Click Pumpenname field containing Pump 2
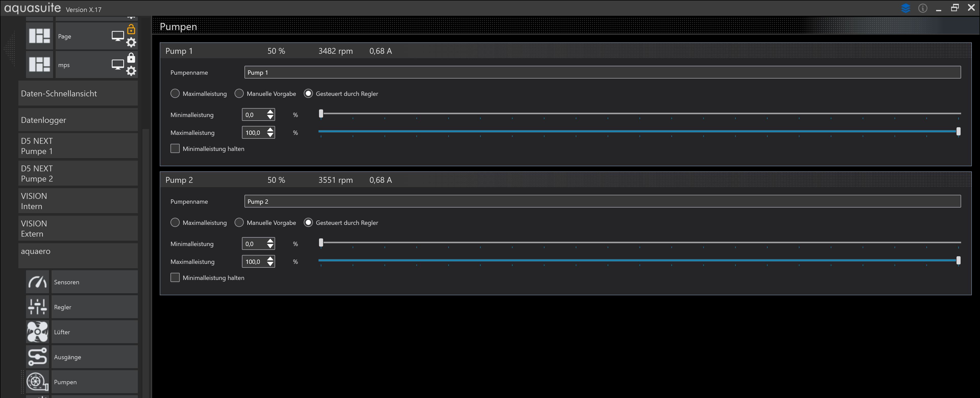 603,201
